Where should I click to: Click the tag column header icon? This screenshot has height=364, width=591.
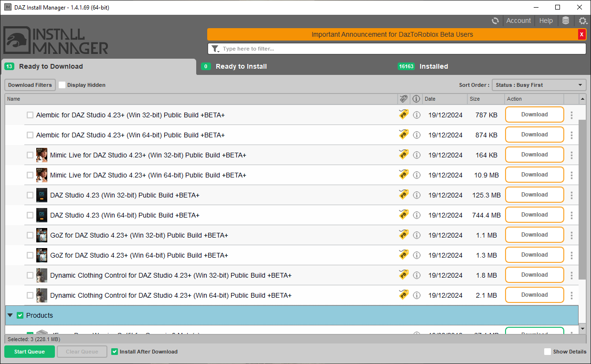coord(404,99)
